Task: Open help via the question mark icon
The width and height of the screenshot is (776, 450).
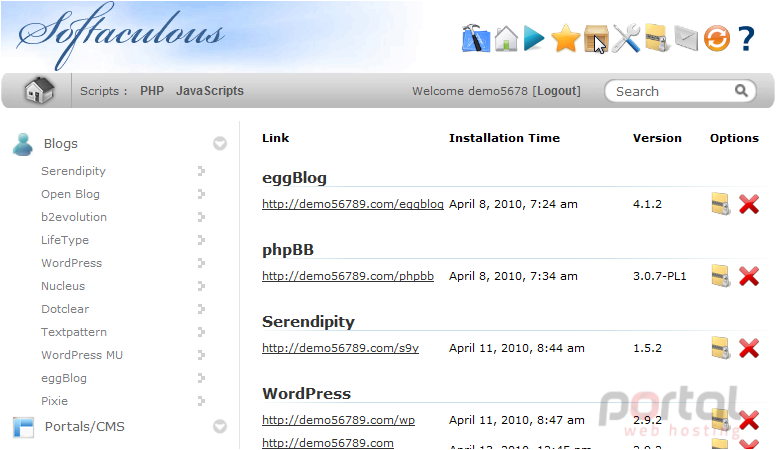Action: click(x=746, y=39)
